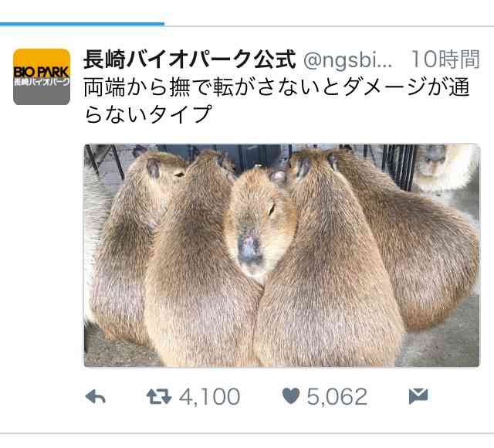The width and height of the screenshot is (494, 448).
Task: Reply to the tweet with arrow icon
Action: click(96, 396)
